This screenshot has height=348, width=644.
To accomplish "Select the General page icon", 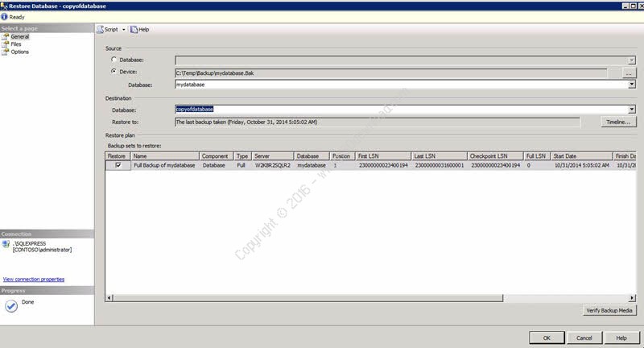I will tap(6, 37).
